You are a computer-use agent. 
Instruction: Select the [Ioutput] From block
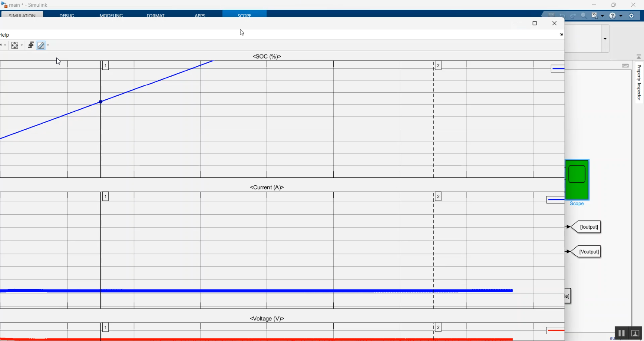coord(586,227)
